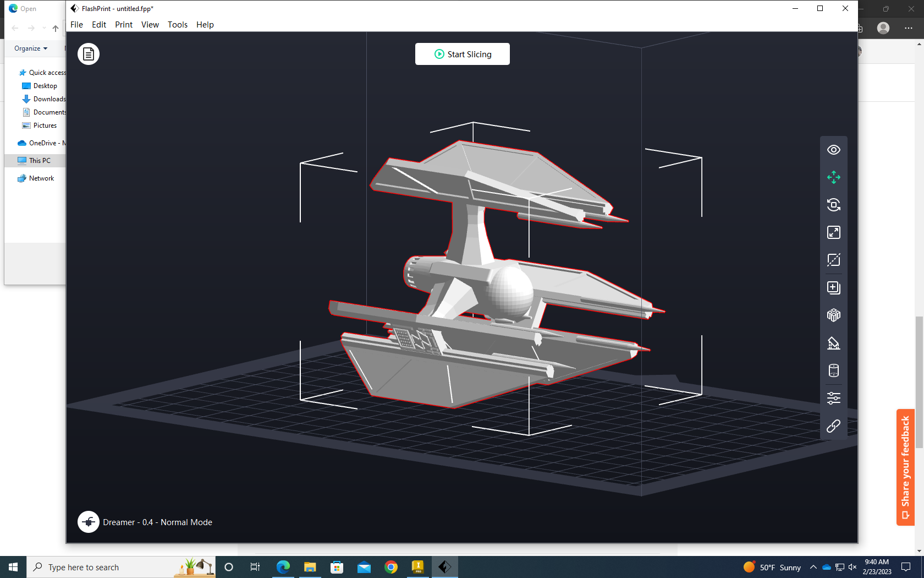
Task: Click the chain link icon in toolbar
Action: point(834,426)
